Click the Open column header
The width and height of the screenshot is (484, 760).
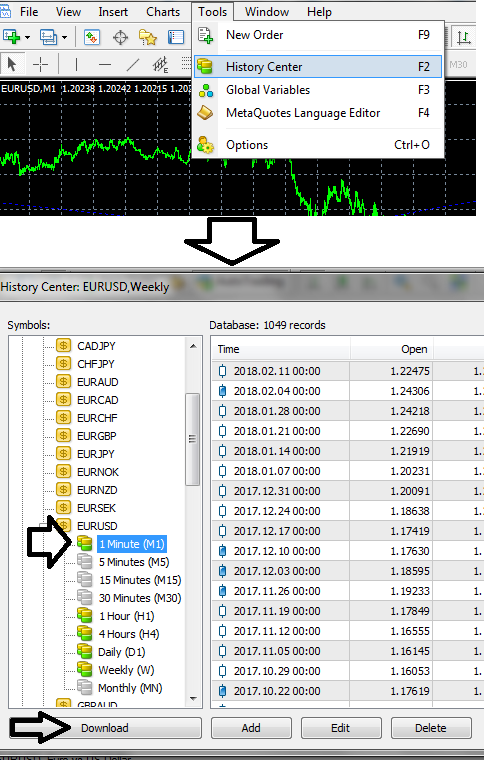[391, 349]
